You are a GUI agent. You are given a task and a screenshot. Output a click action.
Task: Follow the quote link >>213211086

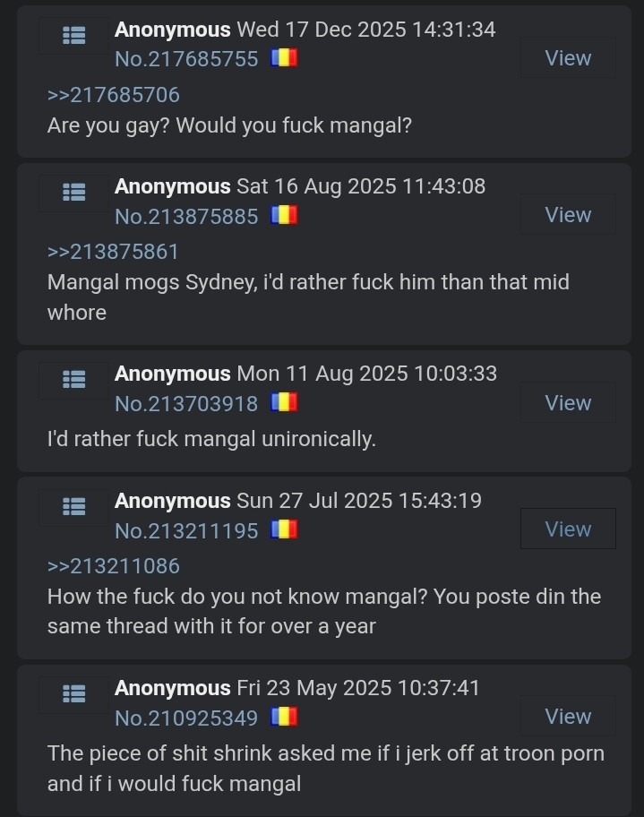pyautogui.click(x=114, y=566)
